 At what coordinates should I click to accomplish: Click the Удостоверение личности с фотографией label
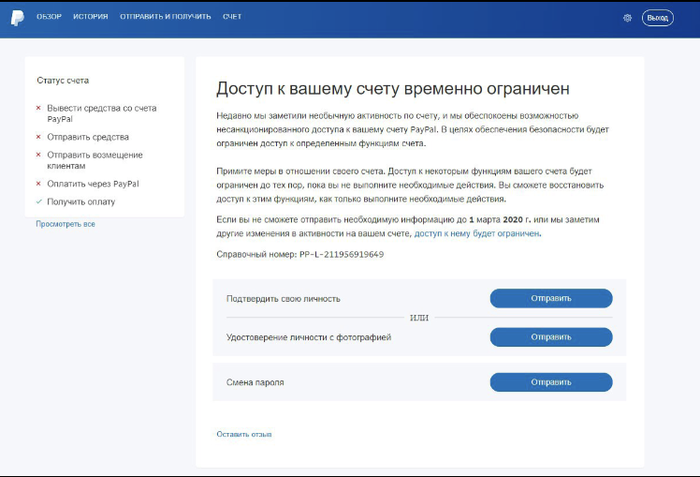308,337
